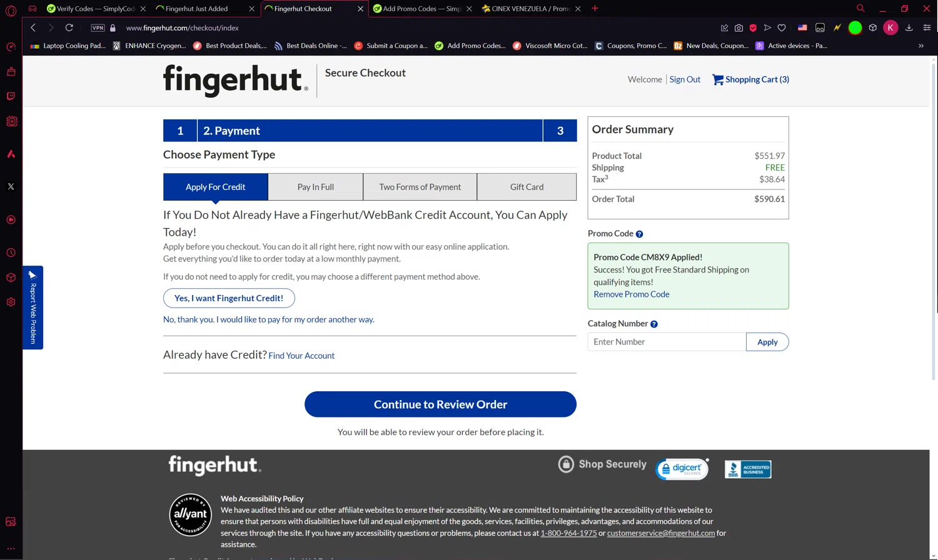Click Apply button for catalog number

coord(767,342)
